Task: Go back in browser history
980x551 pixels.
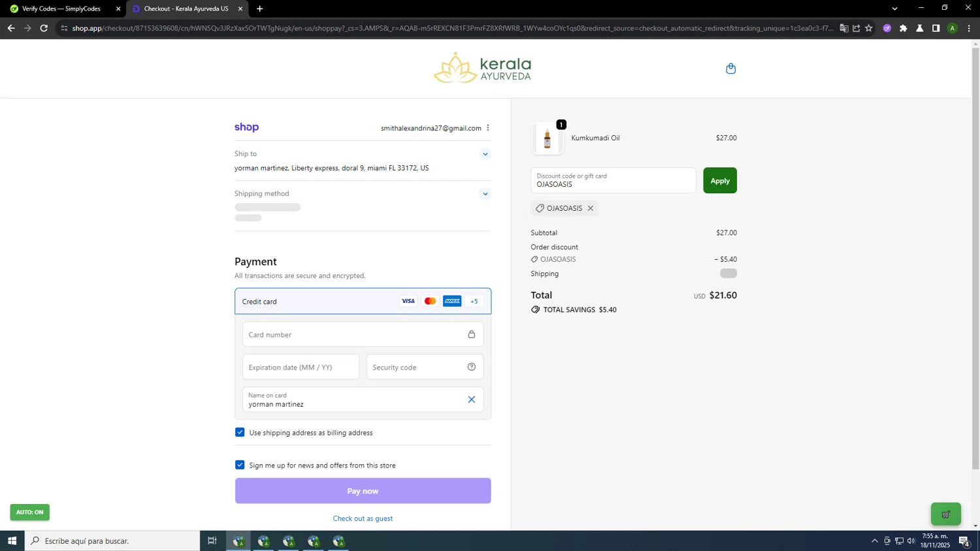Action: coord(11,28)
